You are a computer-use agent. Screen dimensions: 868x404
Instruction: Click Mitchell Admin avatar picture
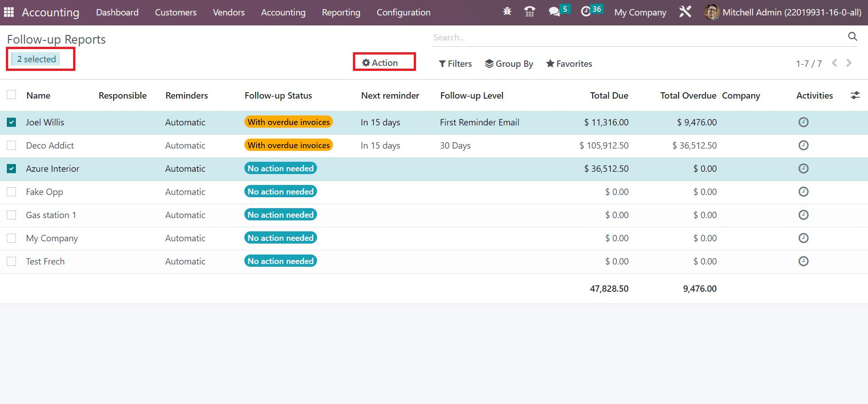pos(711,12)
